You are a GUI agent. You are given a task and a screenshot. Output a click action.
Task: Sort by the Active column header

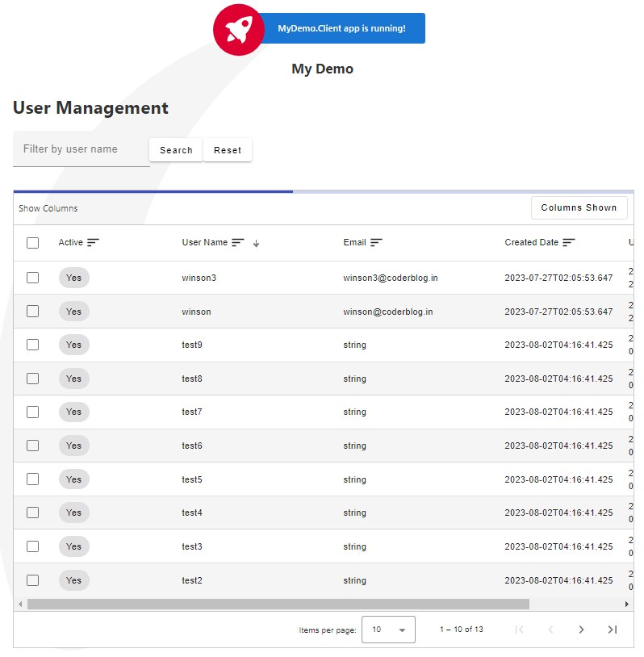[71, 243]
